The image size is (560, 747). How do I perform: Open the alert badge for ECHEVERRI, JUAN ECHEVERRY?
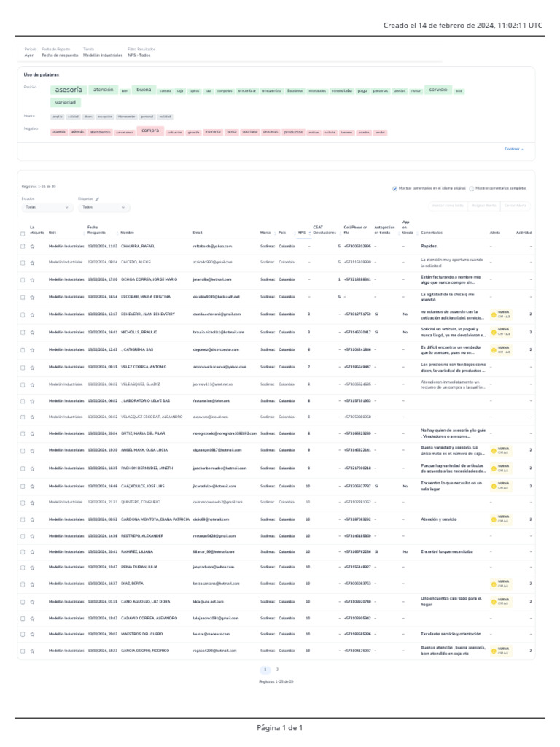click(501, 315)
